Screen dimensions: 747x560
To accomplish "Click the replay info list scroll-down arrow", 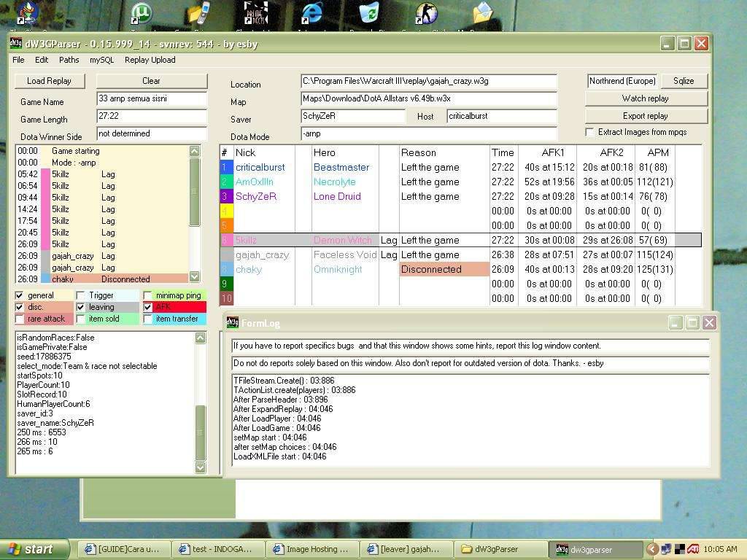I will point(201,467).
